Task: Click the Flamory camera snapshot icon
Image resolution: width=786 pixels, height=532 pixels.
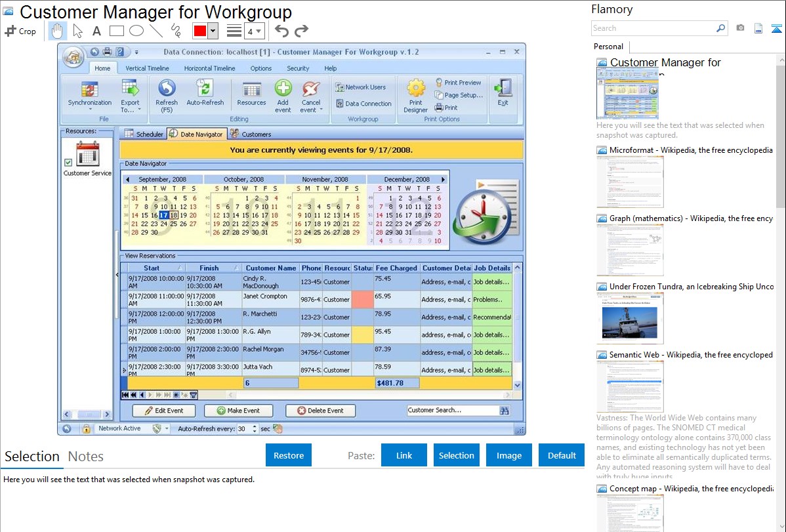Action: pyautogui.click(x=740, y=28)
